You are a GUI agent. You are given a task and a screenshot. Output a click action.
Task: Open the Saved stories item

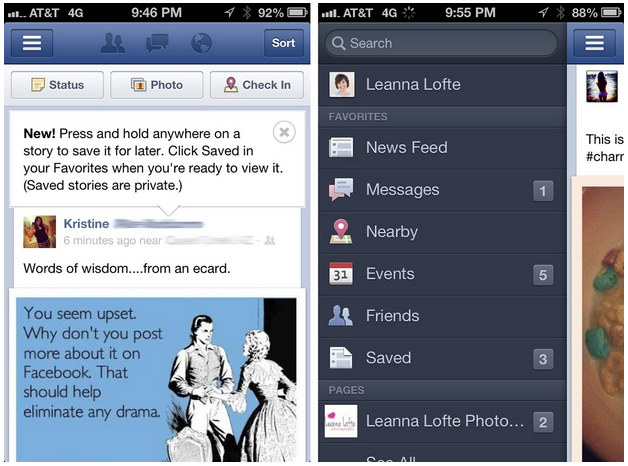[443, 358]
